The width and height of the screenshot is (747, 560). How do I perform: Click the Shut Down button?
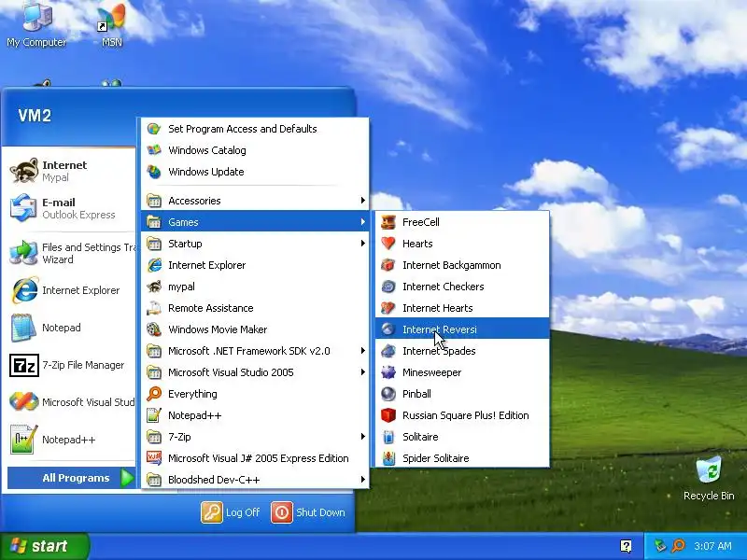(308, 512)
